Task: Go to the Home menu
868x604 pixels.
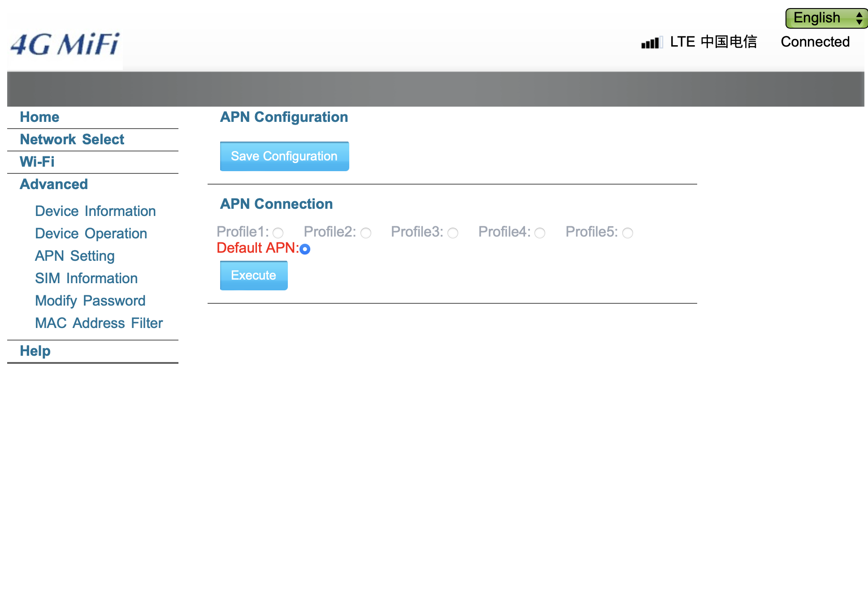Action: 39,117
